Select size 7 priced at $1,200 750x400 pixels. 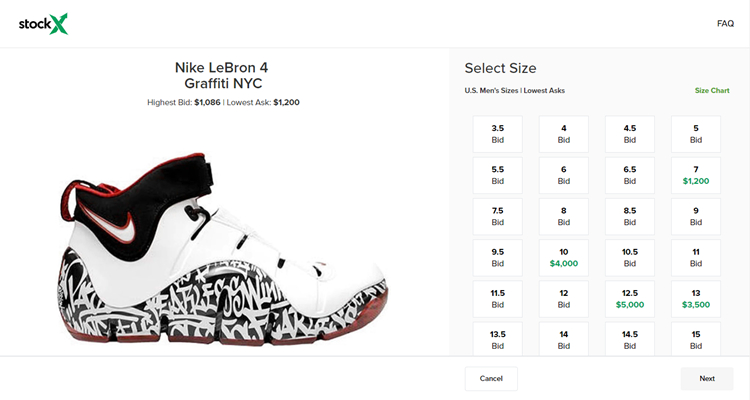coord(695,175)
